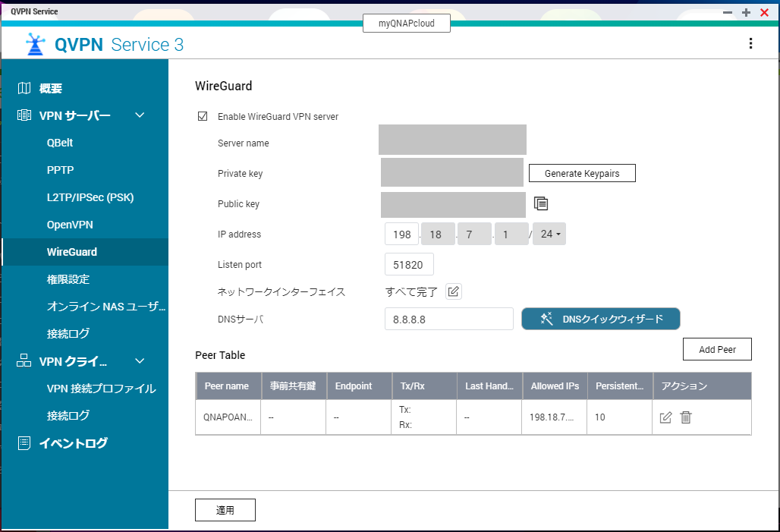Image resolution: width=780 pixels, height=532 pixels.
Task: Toggle Enable WireGuard VPN server checkbox
Action: [x=203, y=116]
